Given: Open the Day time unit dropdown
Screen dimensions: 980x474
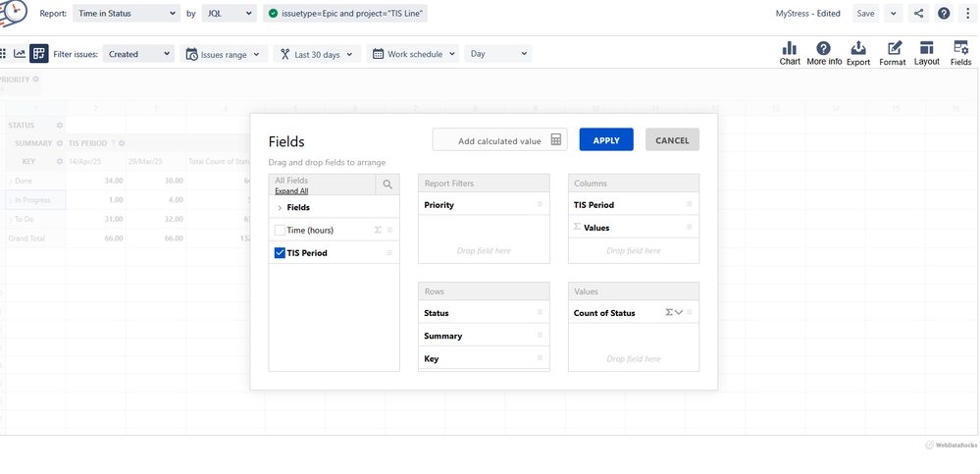Looking at the screenshot, I should coord(498,54).
